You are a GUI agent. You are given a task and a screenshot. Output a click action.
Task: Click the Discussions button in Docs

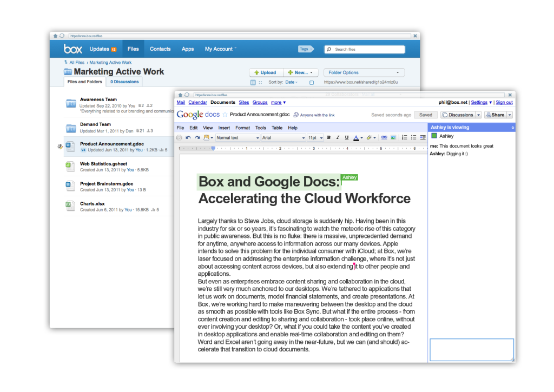click(458, 115)
